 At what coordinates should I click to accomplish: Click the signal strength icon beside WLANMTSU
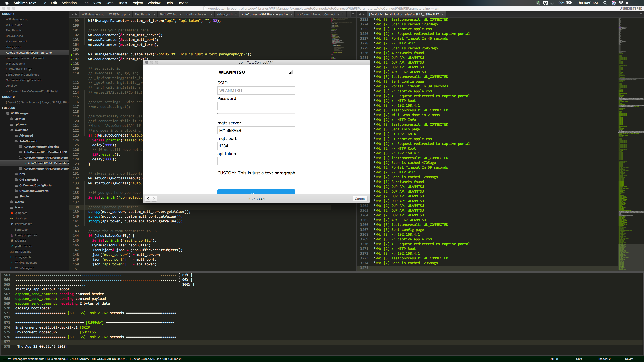pos(290,72)
